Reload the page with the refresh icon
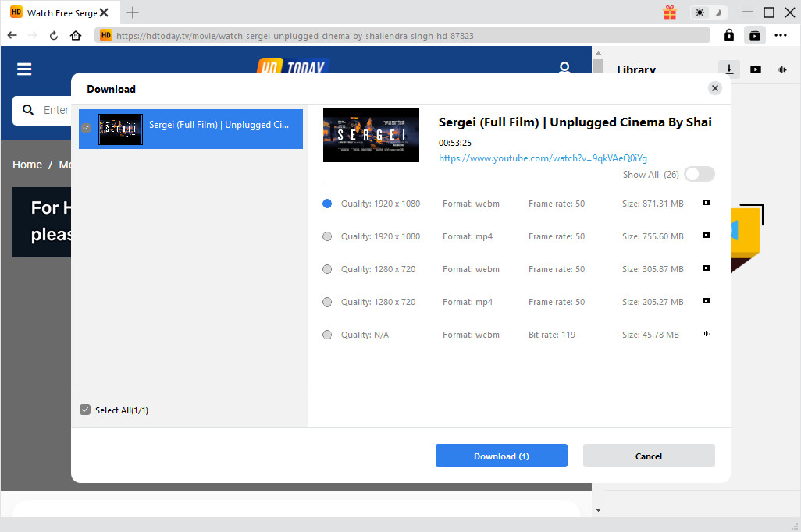Screen dimensions: 801x532 coord(54,36)
